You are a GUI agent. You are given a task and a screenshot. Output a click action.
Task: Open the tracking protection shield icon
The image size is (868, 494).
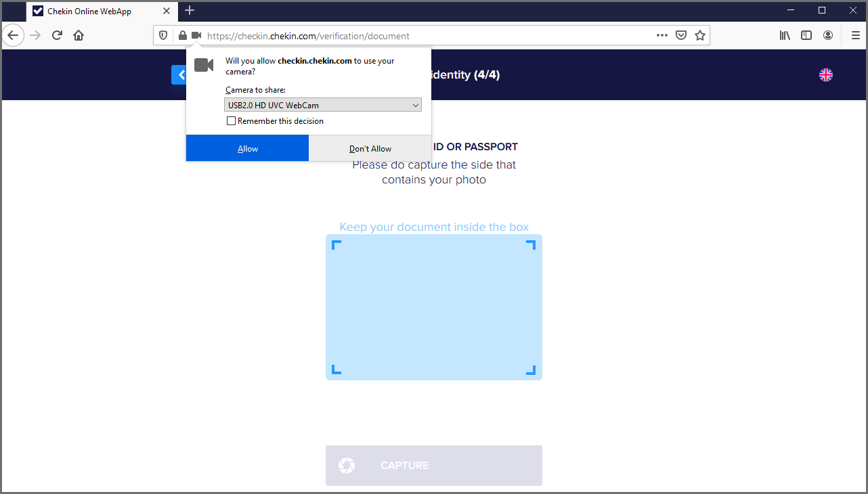click(163, 36)
